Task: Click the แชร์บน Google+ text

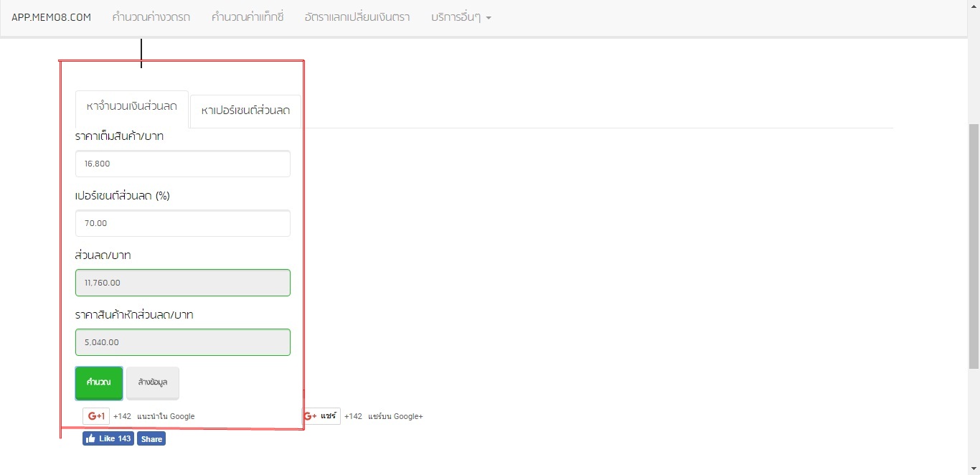Action: pyautogui.click(x=395, y=416)
